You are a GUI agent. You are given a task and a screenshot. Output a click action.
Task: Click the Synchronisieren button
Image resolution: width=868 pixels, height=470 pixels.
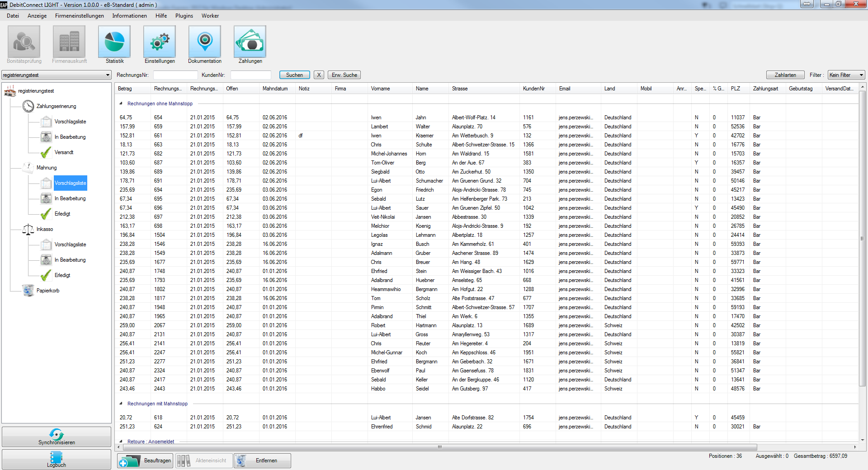(x=57, y=437)
